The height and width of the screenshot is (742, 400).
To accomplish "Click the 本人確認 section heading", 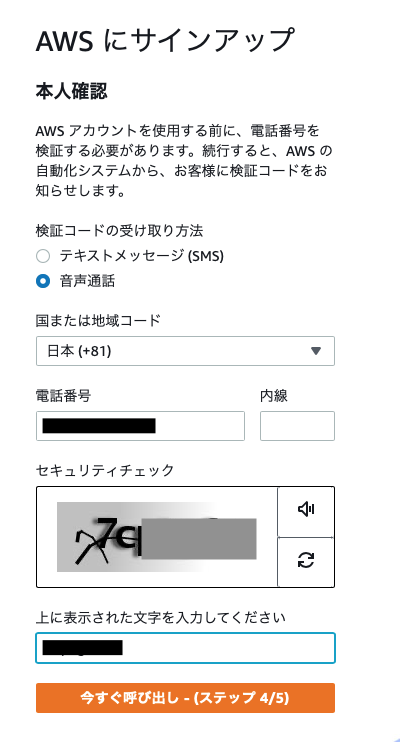I will [x=71, y=91].
